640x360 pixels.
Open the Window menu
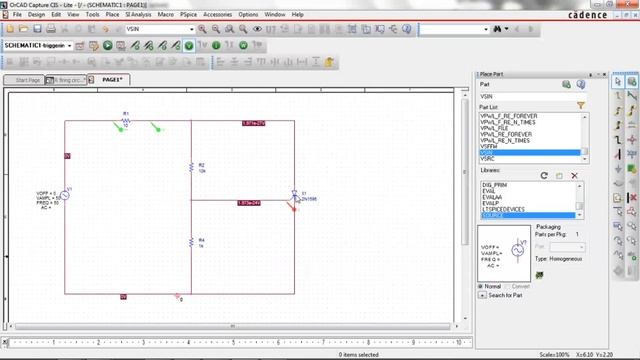(275, 14)
